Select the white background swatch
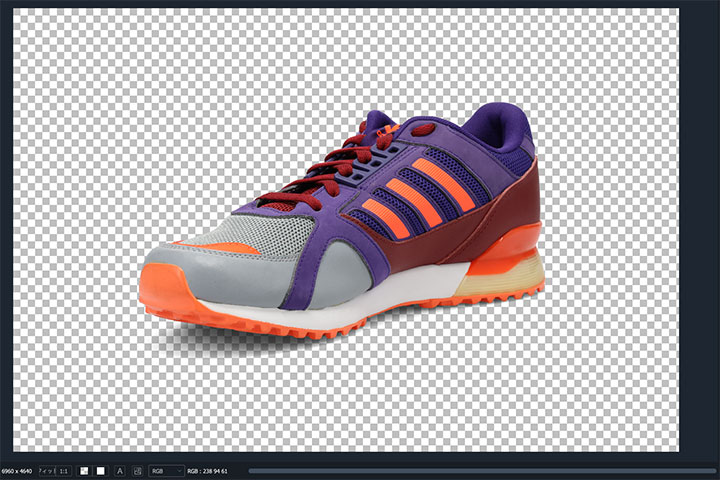Screen dimensions: 720x480 (x=100, y=470)
